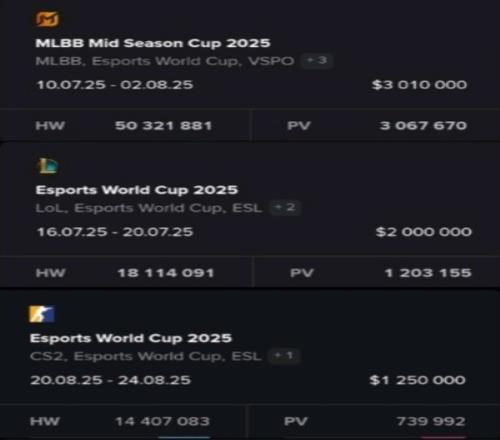
Task: Click the $1 250 000 prize pool
Action: point(417,380)
